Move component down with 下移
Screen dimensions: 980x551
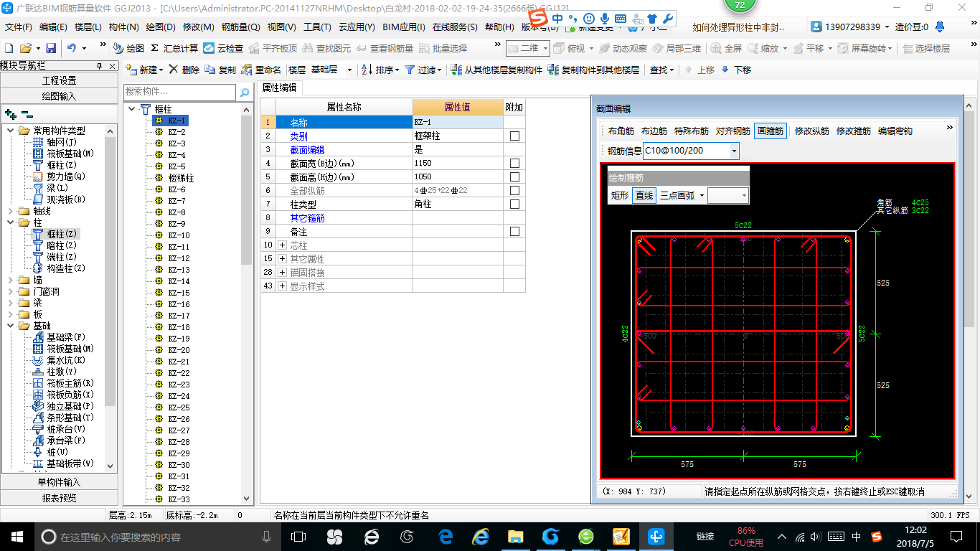click(737, 70)
